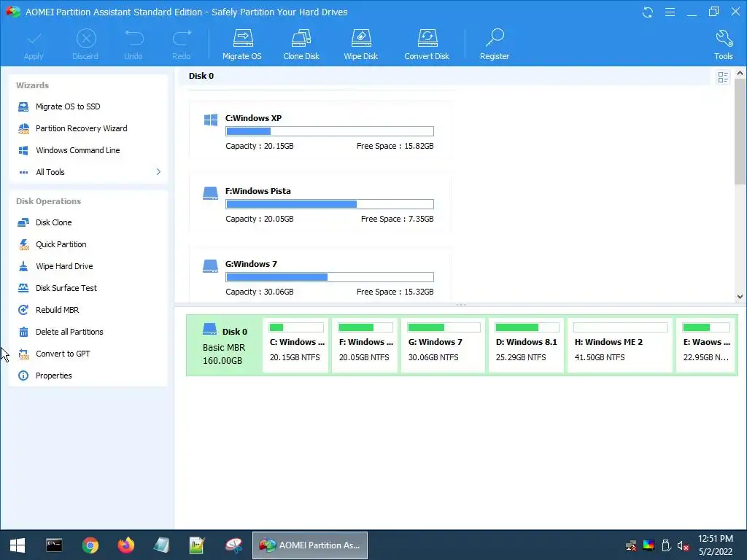Image resolution: width=747 pixels, height=560 pixels.
Task: Expand All Tools submenu arrow
Action: pyautogui.click(x=158, y=171)
